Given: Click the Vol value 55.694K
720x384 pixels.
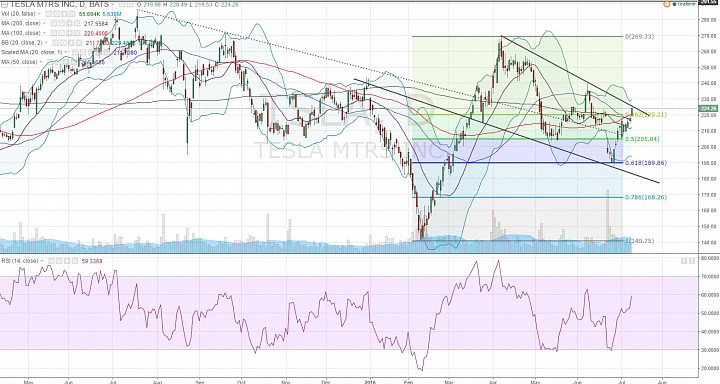Looking at the screenshot, I should (x=89, y=14).
